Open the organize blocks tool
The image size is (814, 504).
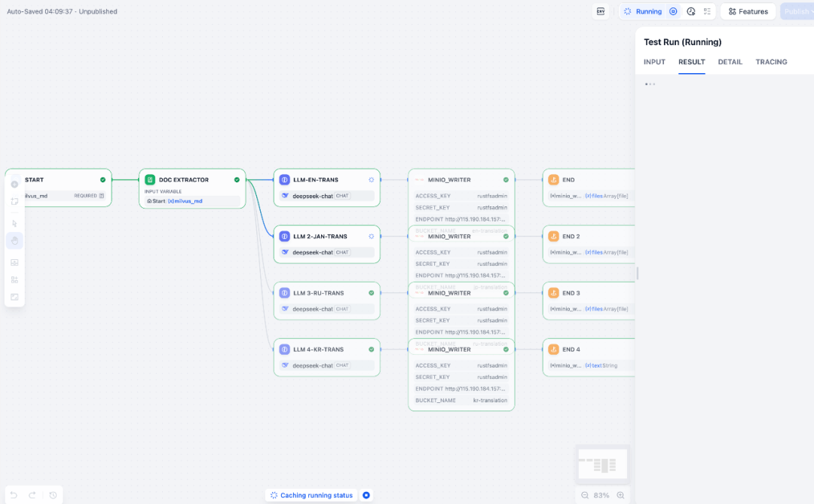(x=14, y=279)
